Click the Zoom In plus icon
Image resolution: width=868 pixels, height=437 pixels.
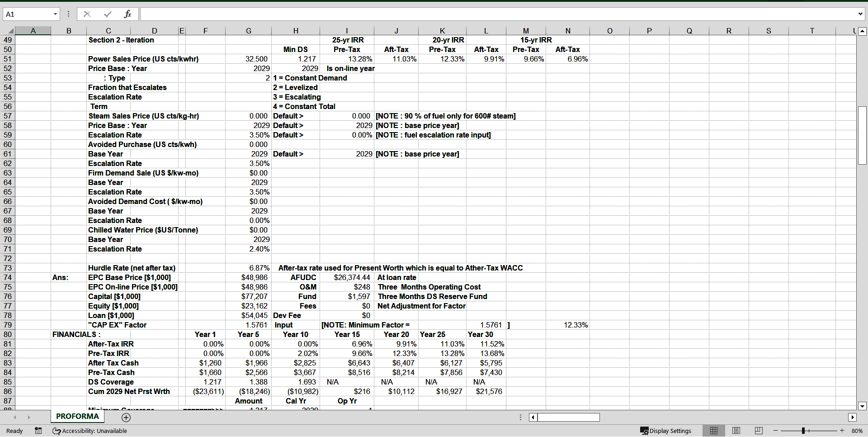pyautogui.click(x=842, y=431)
